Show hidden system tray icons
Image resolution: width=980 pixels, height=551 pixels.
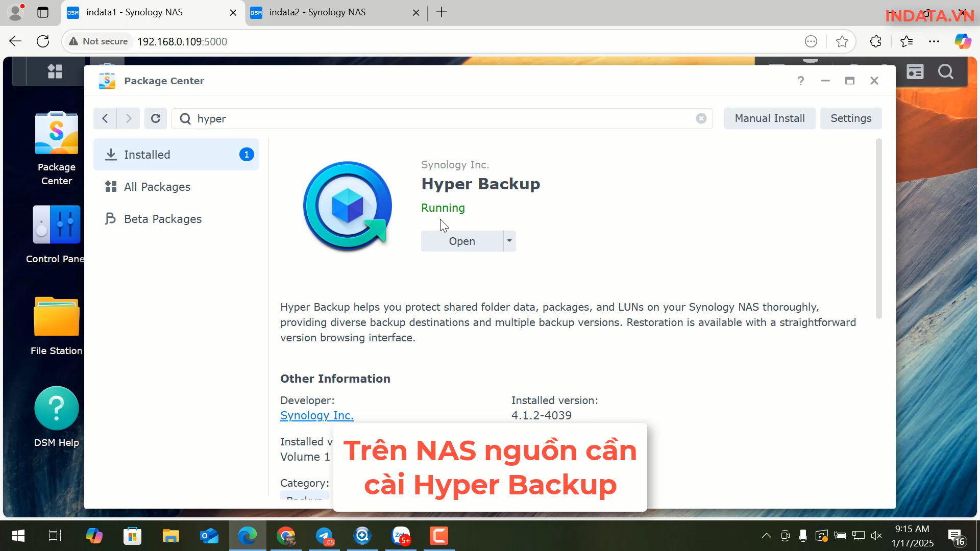click(x=766, y=536)
